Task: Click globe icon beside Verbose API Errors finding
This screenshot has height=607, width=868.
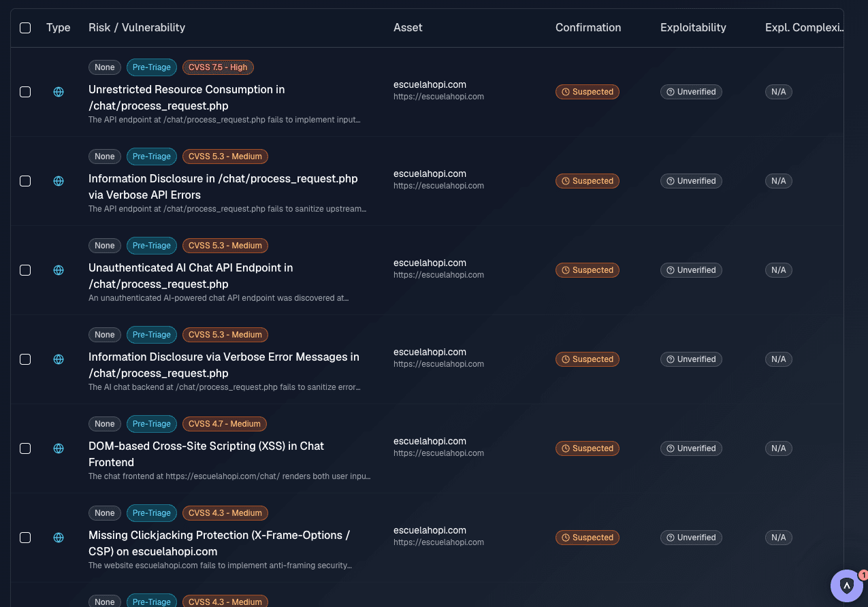Action: pyautogui.click(x=59, y=181)
